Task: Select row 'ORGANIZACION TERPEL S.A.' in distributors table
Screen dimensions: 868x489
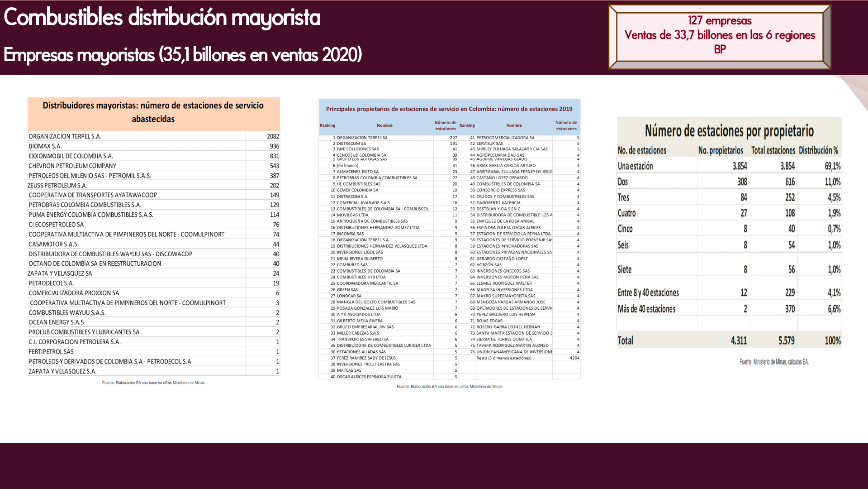Action: click(154, 136)
